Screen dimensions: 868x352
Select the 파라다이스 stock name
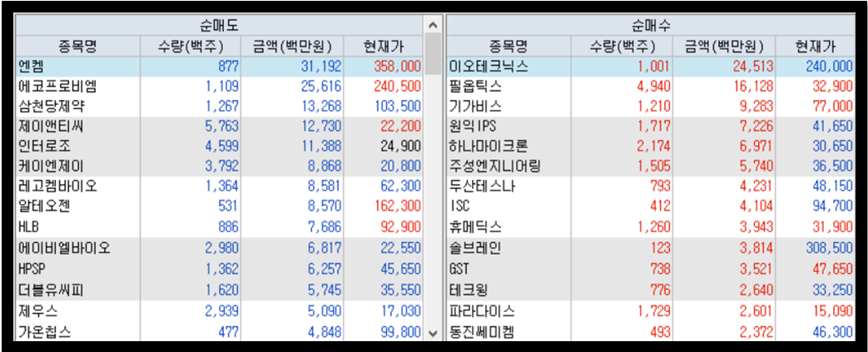(x=483, y=311)
